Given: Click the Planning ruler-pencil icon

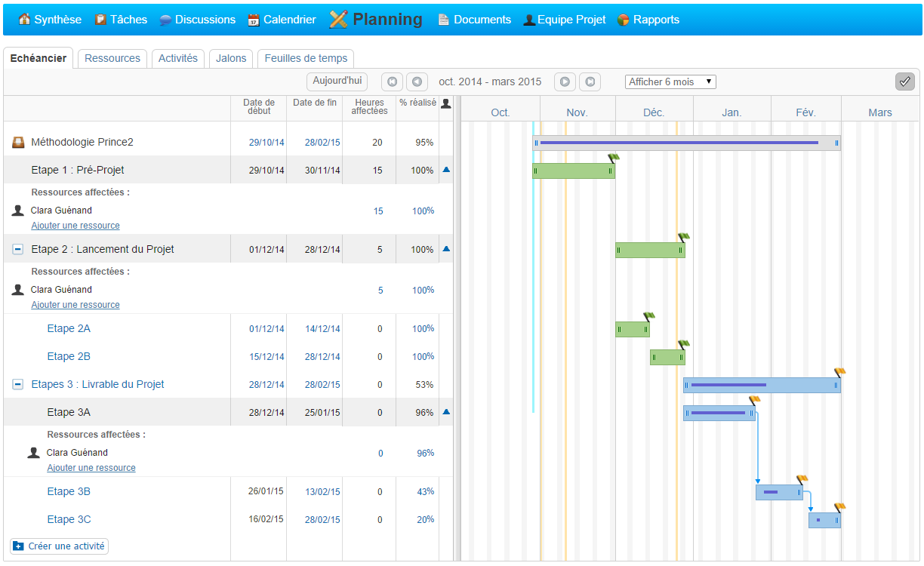Looking at the screenshot, I should [339, 20].
